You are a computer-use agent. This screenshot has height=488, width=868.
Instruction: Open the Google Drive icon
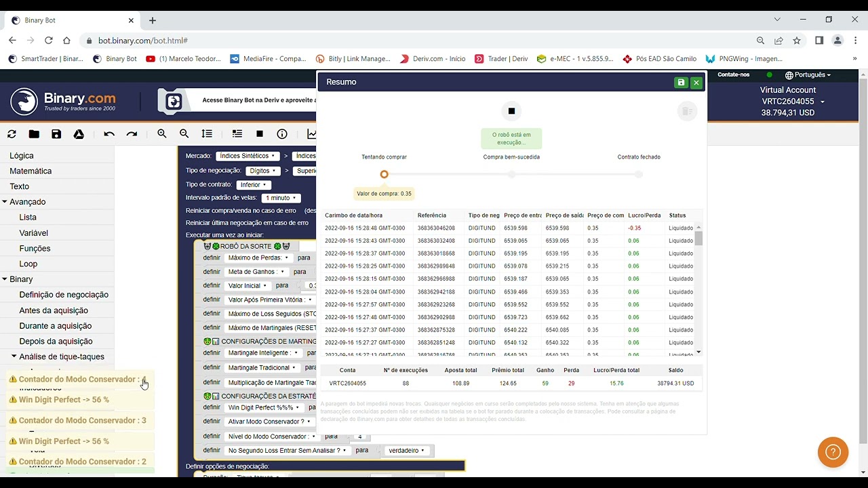click(x=79, y=134)
